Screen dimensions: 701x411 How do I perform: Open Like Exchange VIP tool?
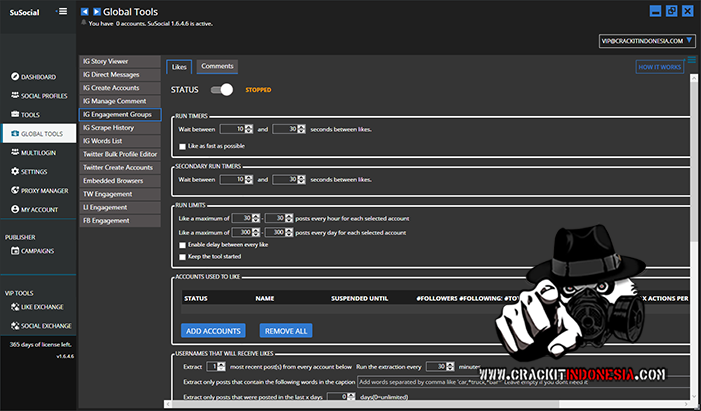(x=45, y=308)
